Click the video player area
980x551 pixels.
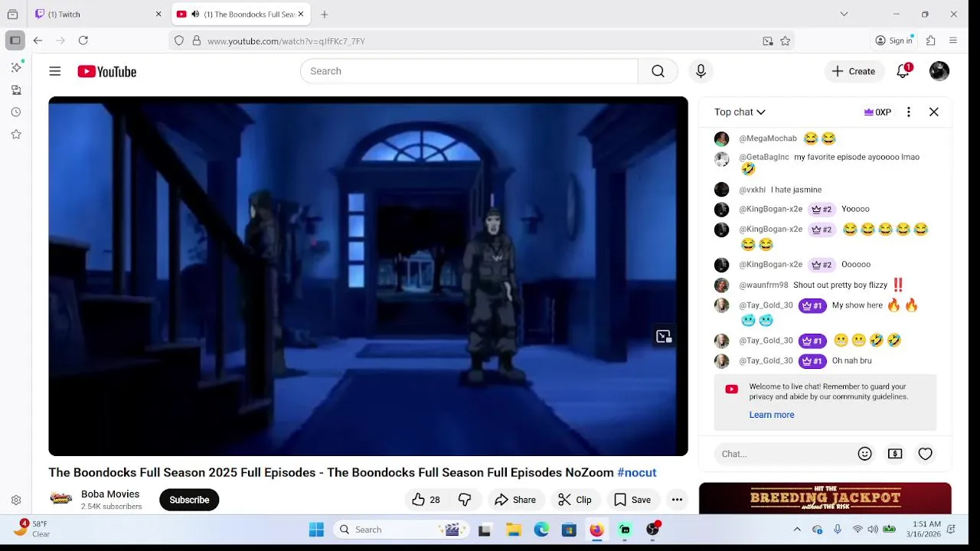click(368, 276)
